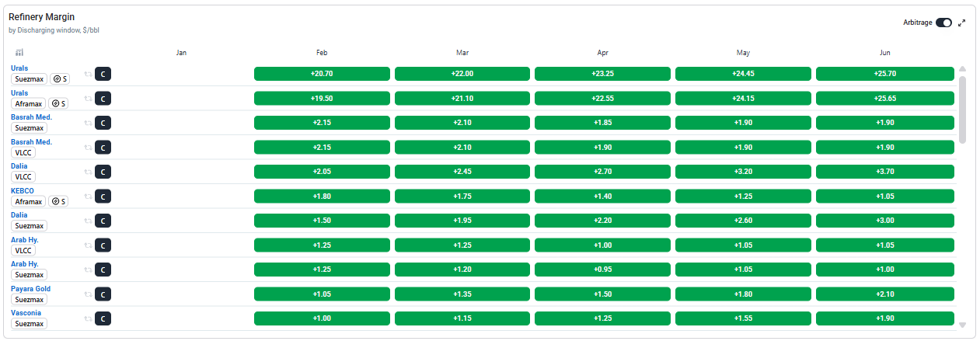Click the swap arrows icon in Dalia Suezmax row
Screen dimensions: 980x341
click(88, 221)
